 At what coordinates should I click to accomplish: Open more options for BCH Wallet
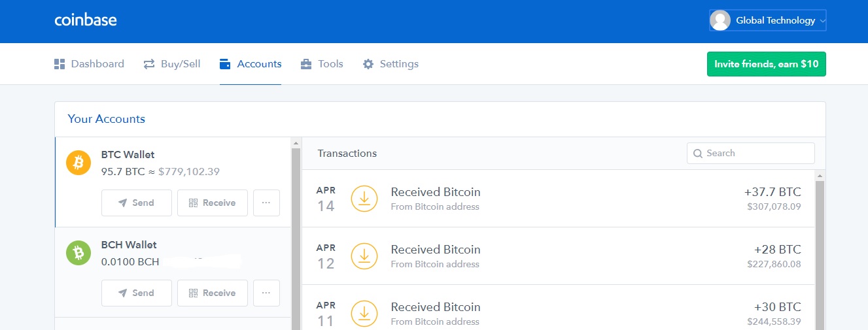pos(266,293)
